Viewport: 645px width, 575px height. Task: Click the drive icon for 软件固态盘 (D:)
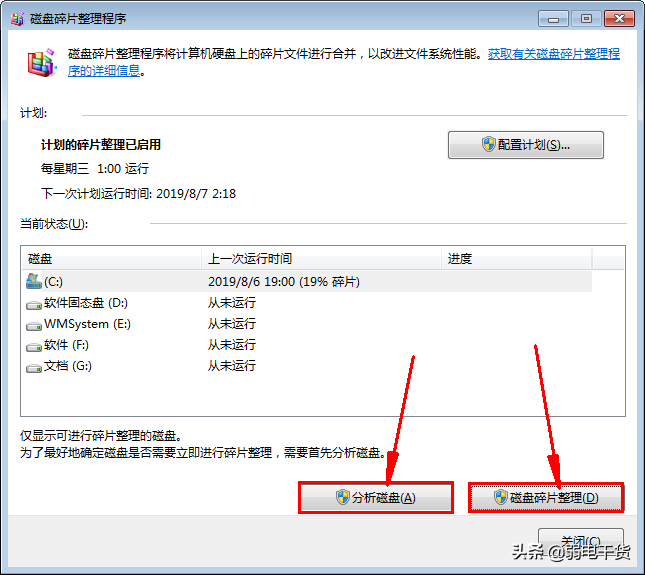[x=34, y=305]
